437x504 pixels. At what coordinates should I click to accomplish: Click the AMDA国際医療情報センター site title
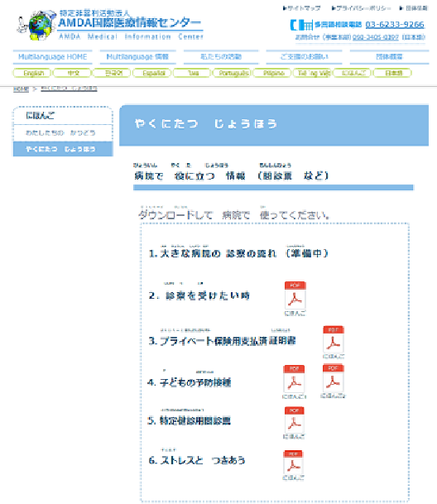pos(130,23)
